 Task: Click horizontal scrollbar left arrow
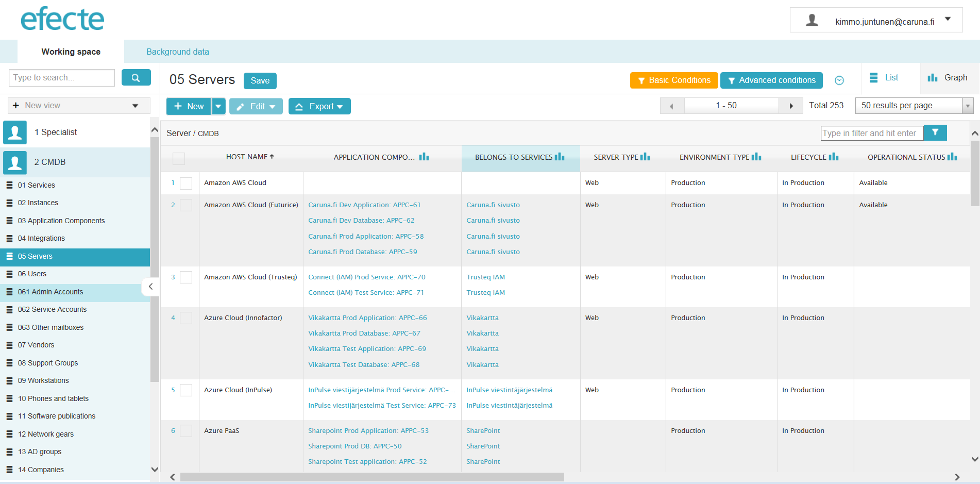173,477
